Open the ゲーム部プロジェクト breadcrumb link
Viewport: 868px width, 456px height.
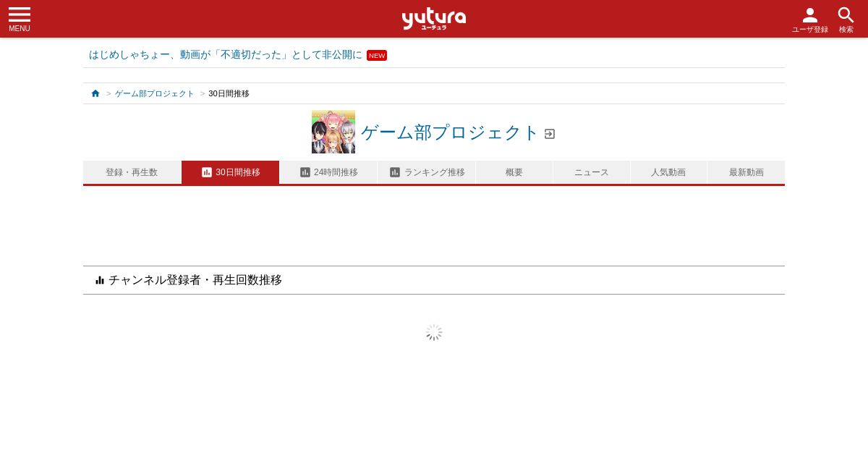pos(155,93)
